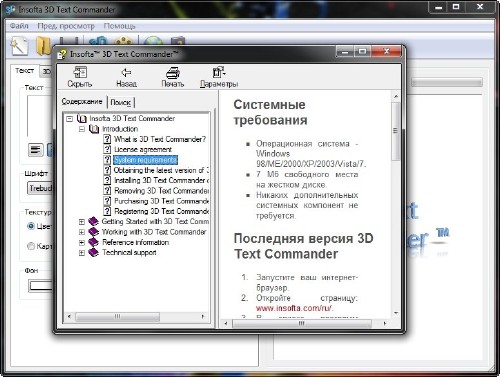500x377 pixels.
Task: Open the Помощь menu
Action: point(119,26)
